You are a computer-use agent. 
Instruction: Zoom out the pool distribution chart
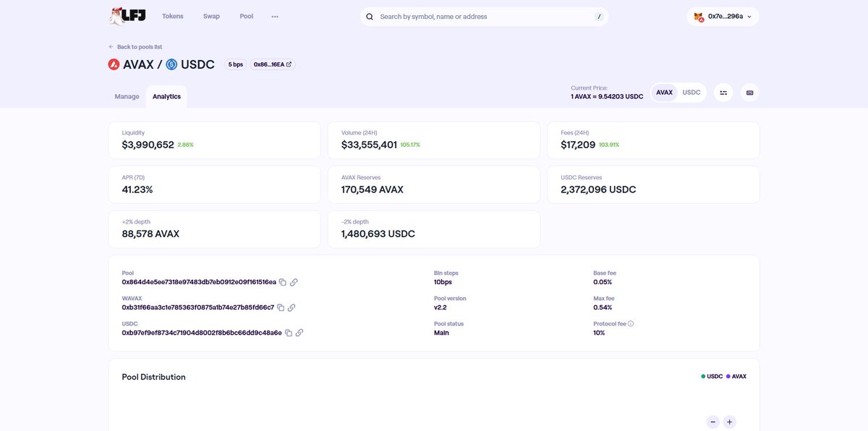[712, 422]
